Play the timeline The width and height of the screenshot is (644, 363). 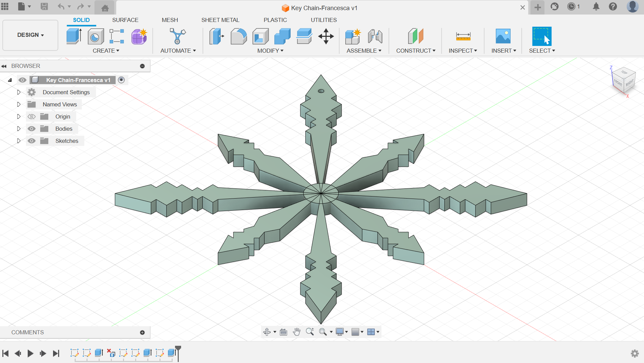30,353
